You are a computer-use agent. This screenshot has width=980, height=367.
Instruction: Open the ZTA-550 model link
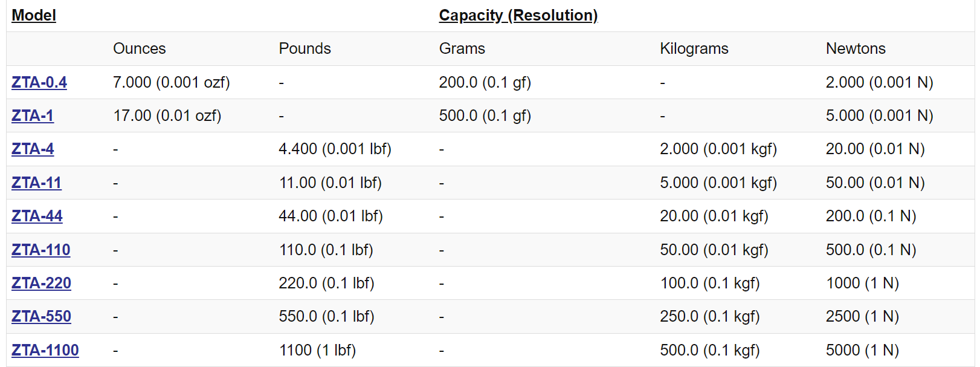coord(41,316)
